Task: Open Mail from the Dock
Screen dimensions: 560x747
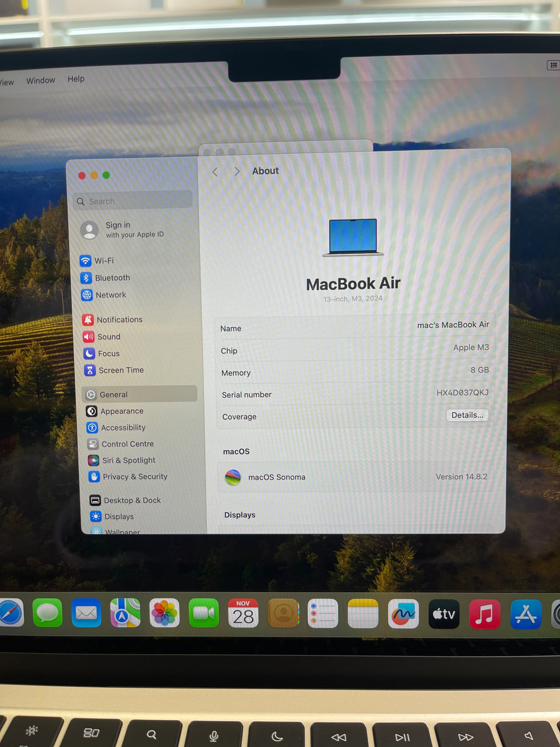Action: tap(86, 613)
